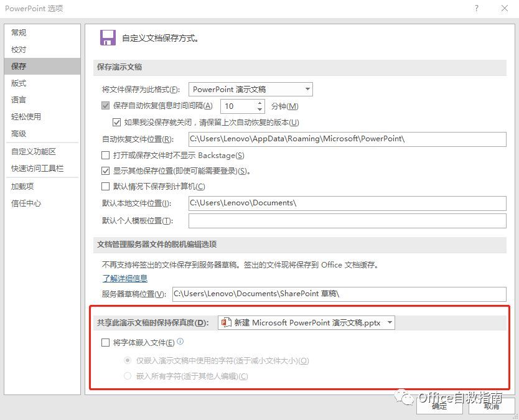Click the PowerPoint file icon in dropdown
The width and height of the screenshot is (519, 420).
[x=226, y=322]
